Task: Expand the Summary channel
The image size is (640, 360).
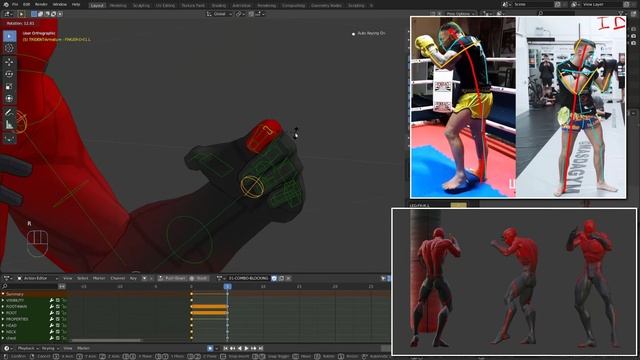Action: [3, 294]
